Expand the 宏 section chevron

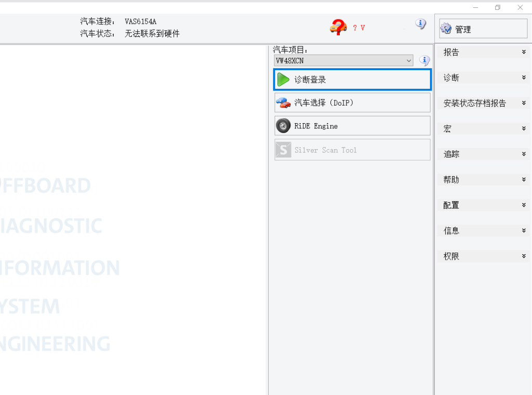[x=524, y=128]
